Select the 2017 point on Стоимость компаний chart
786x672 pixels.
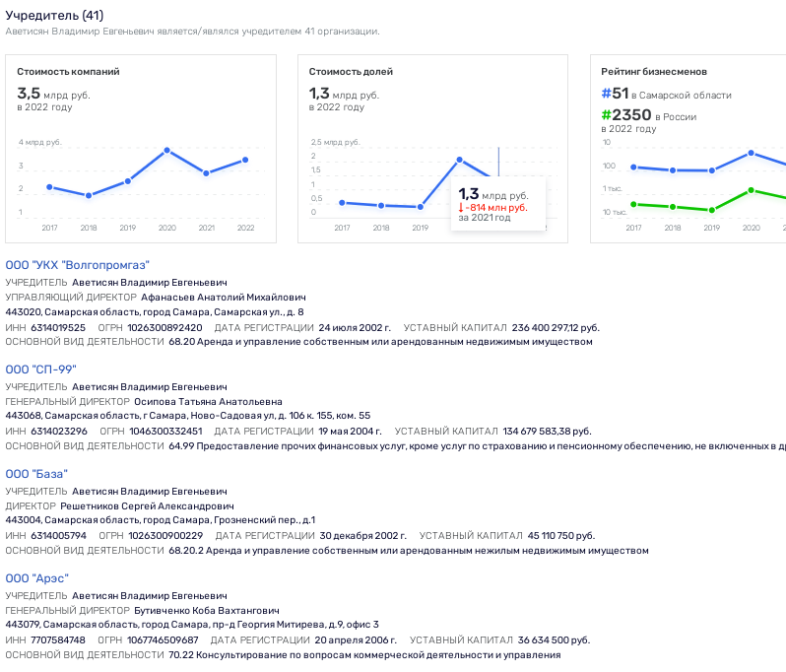[x=49, y=187]
